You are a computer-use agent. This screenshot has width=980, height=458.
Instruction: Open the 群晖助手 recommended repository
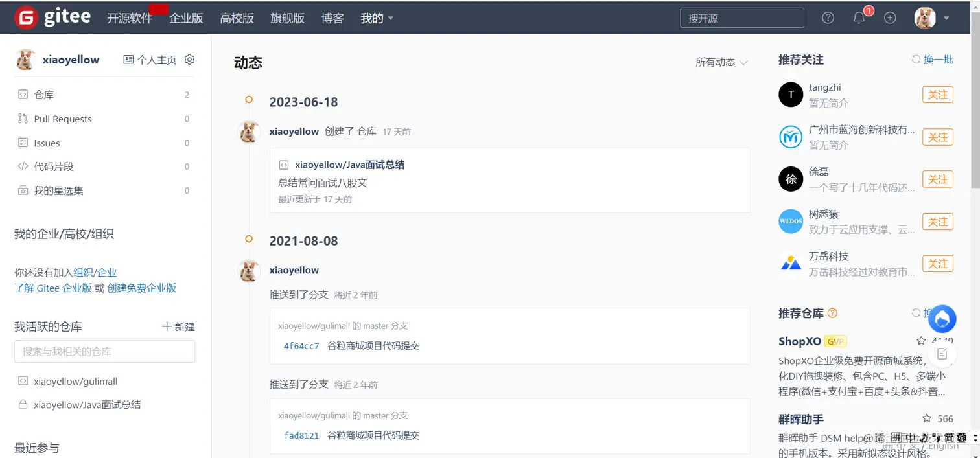coord(801,419)
